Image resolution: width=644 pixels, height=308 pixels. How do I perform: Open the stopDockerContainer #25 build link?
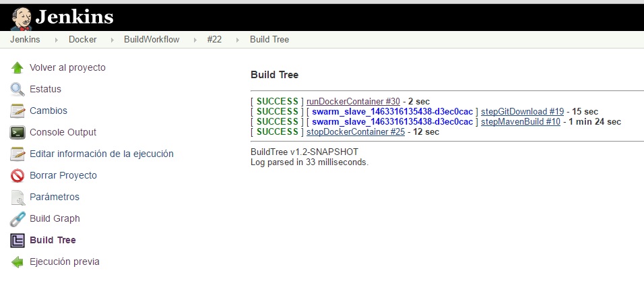tap(356, 132)
